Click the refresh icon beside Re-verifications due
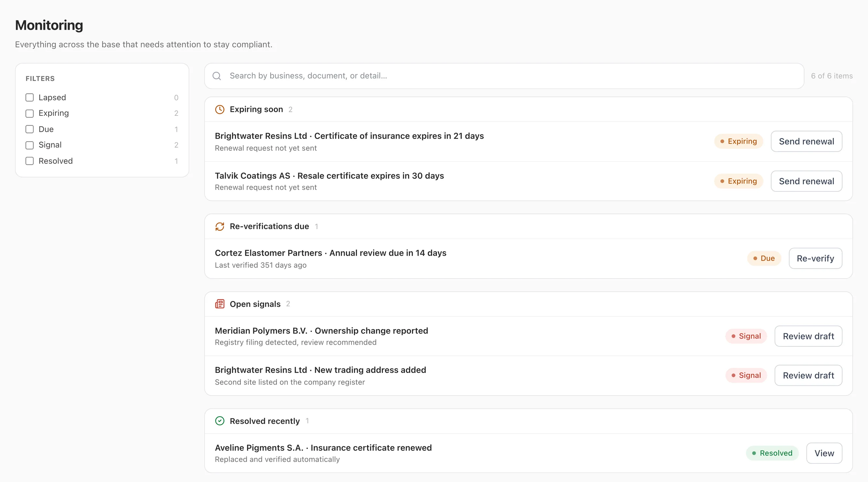868x482 pixels. tap(220, 226)
